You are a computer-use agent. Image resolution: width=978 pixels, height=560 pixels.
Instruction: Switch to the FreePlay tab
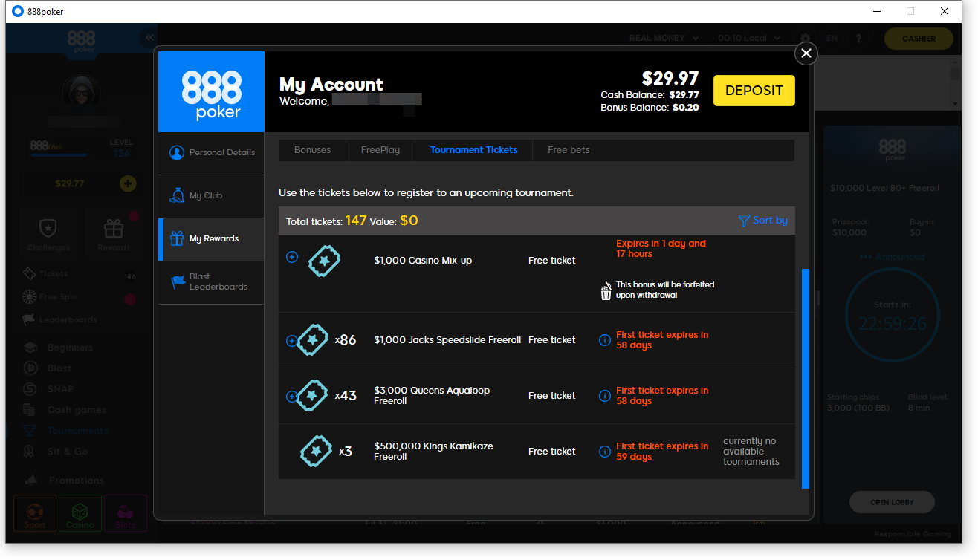pyautogui.click(x=380, y=150)
